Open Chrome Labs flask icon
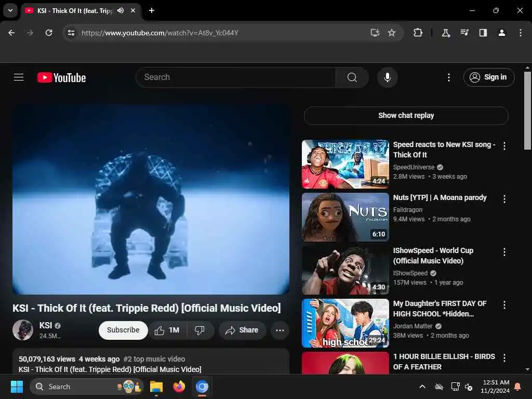 point(445,33)
